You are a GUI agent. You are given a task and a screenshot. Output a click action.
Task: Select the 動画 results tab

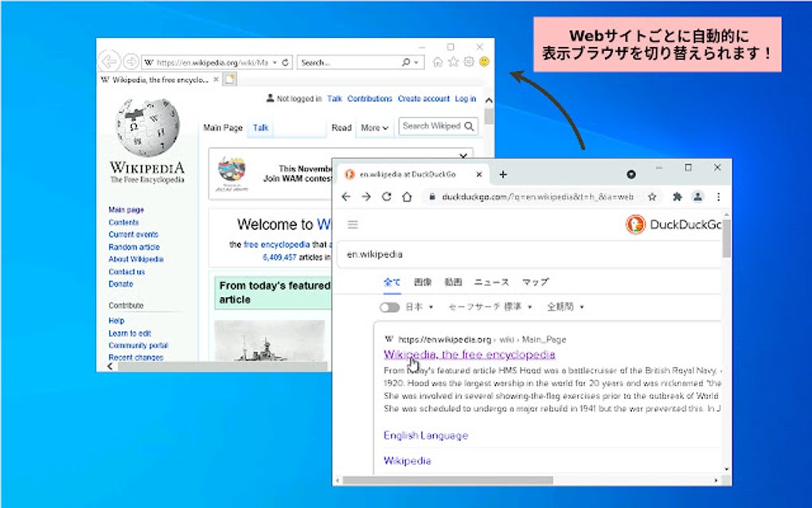[453, 282]
